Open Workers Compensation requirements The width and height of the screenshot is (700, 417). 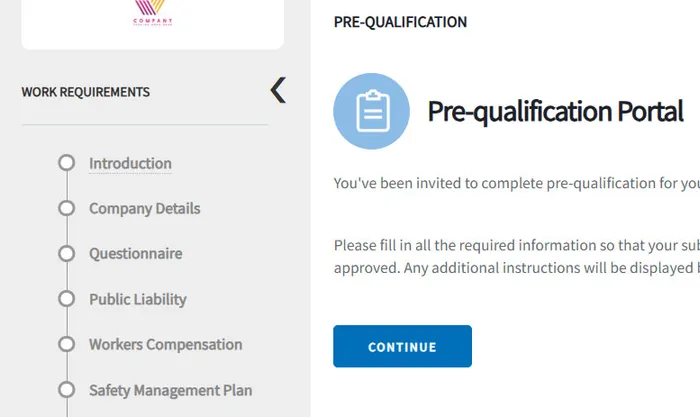click(x=165, y=344)
